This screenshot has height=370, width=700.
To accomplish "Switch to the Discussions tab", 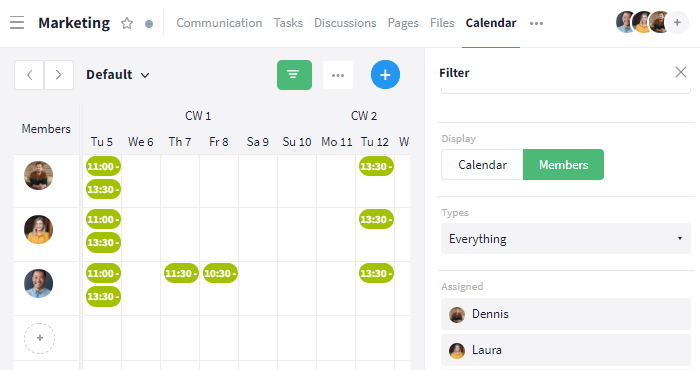I will pyautogui.click(x=345, y=23).
